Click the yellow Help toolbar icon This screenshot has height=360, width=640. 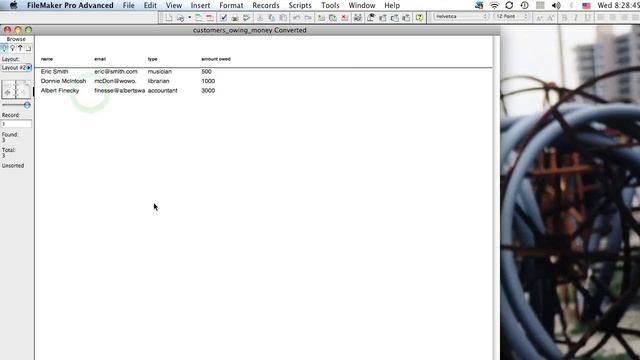pos(419,18)
